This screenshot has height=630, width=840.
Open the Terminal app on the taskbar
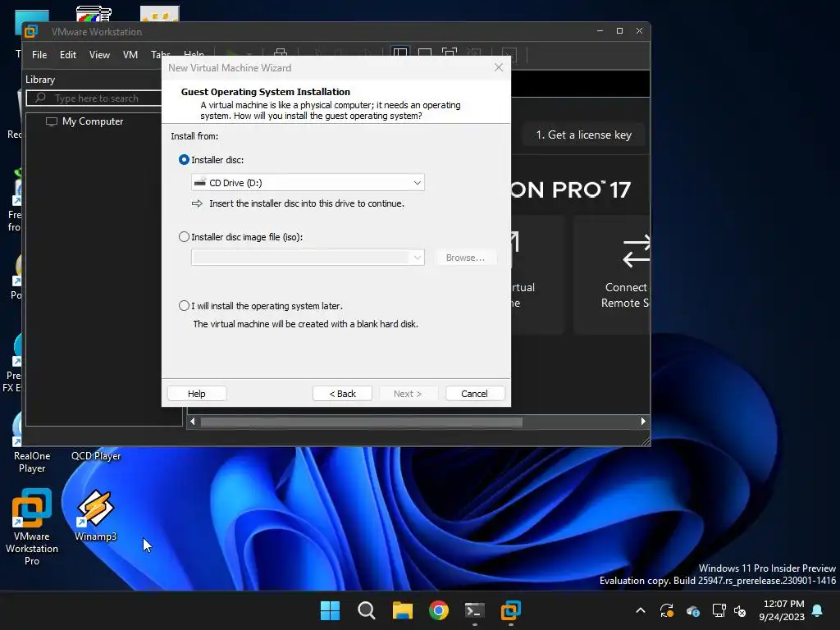475,610
